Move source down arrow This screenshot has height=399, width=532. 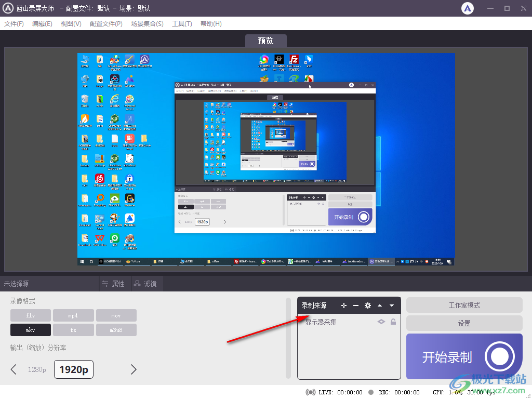click(x=392, y=305)
